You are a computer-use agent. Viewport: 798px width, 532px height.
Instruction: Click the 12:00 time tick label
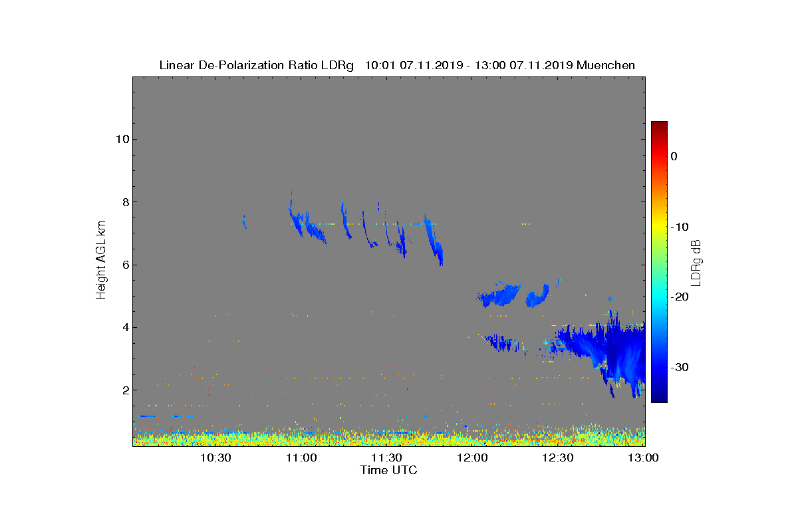click(473, 458)
